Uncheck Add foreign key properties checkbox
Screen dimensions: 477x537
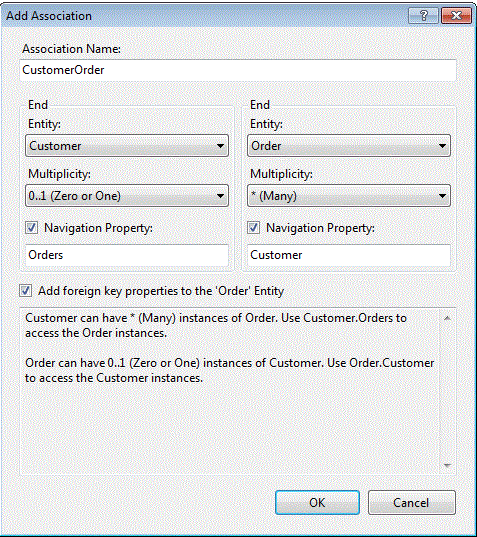tap(26, 291)
